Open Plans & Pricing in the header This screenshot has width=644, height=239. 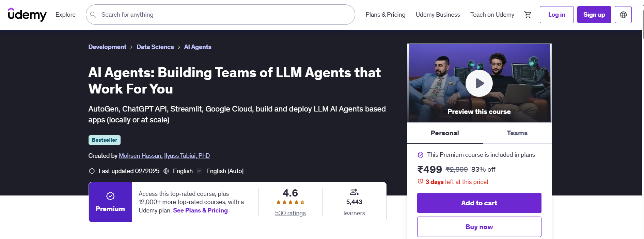pos(385,15)
